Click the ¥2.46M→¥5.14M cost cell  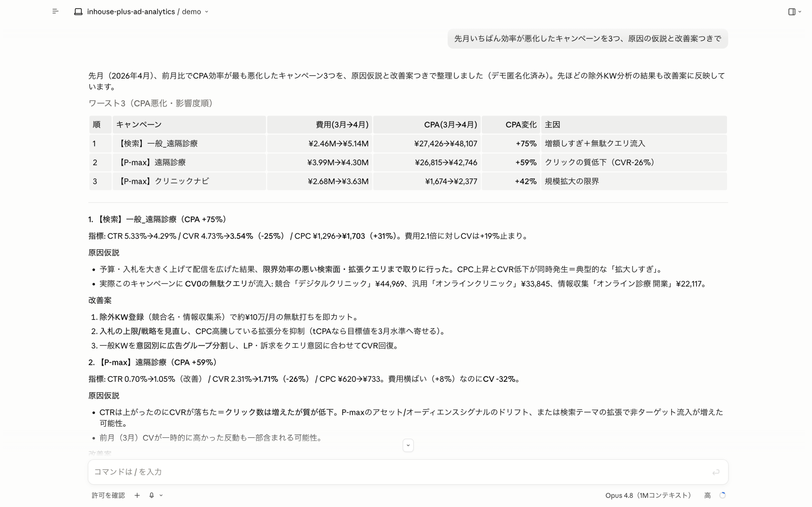(319, 144)
